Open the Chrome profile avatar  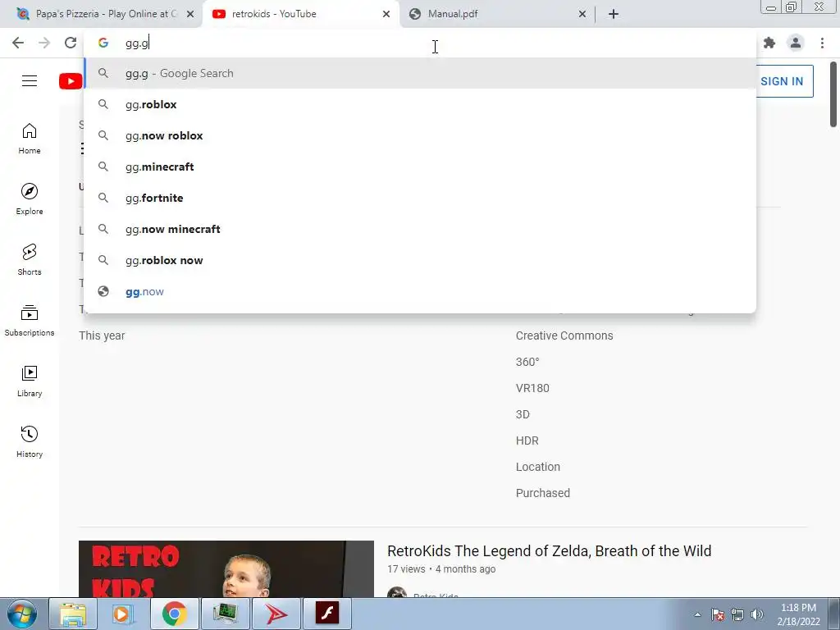point(796,43)
